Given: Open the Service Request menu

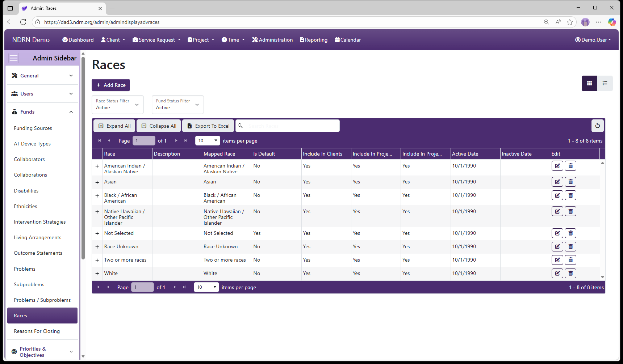Looking at the screenshot, I should (x=156, y=40).
